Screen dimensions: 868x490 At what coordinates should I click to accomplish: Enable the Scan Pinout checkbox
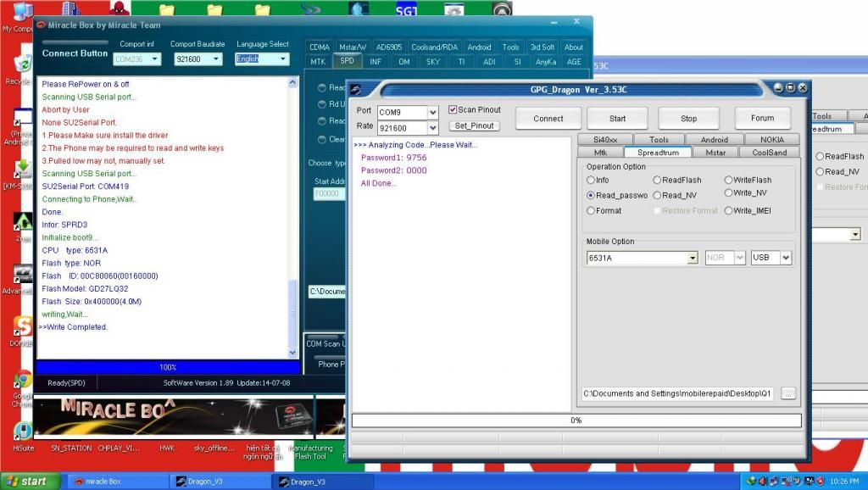453,109
